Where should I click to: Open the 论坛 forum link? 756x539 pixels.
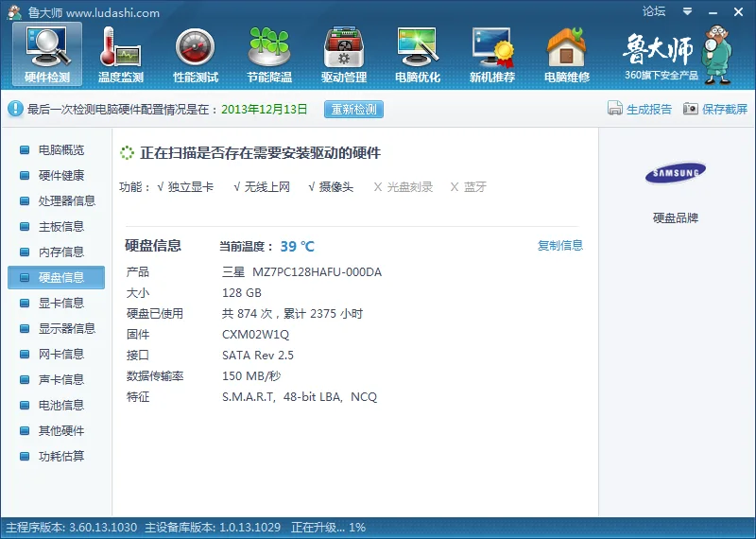coord(654,11)
